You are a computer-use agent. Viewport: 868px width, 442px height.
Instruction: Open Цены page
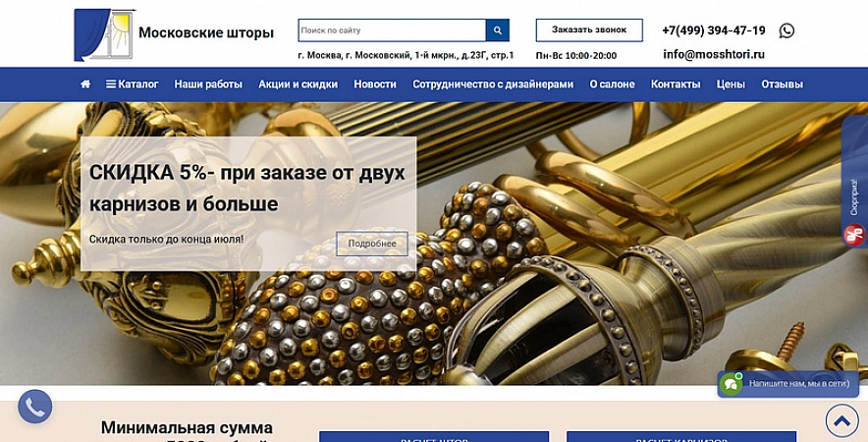click(731, 84)
